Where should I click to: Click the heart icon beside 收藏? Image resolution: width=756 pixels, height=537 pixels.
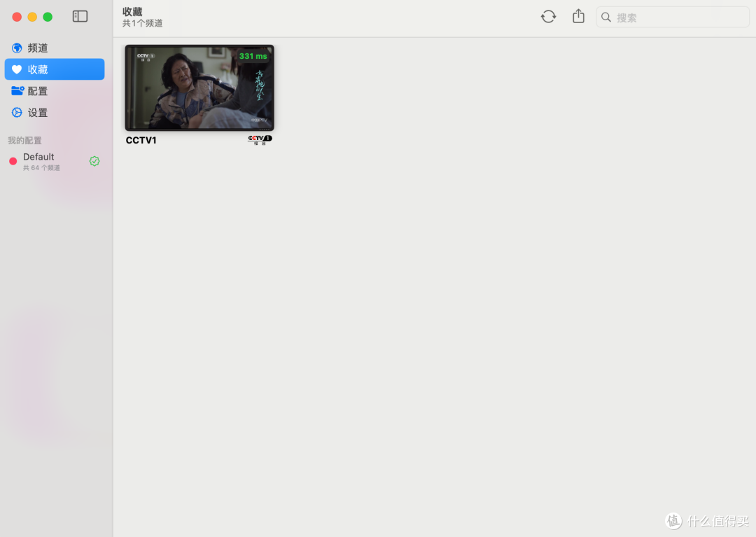(x=15, y=69)
